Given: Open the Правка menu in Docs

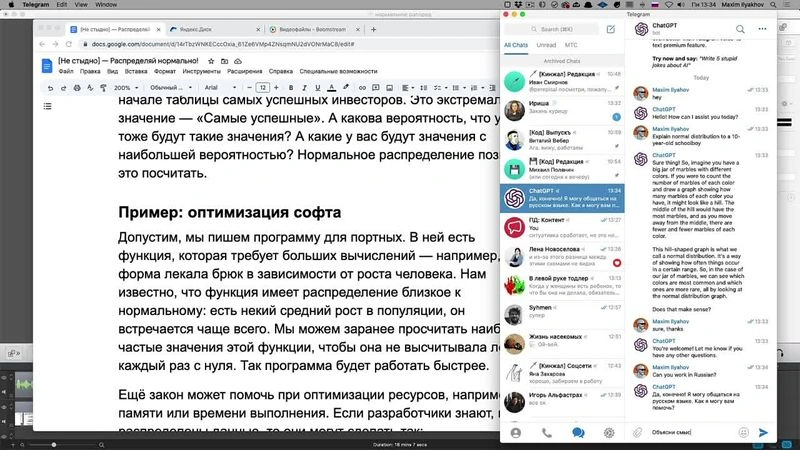Looking at the screenshot, I should click(x=90, y=71).
